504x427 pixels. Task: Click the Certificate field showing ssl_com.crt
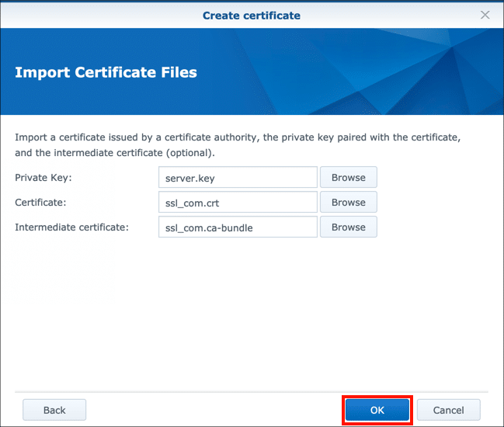238,202
